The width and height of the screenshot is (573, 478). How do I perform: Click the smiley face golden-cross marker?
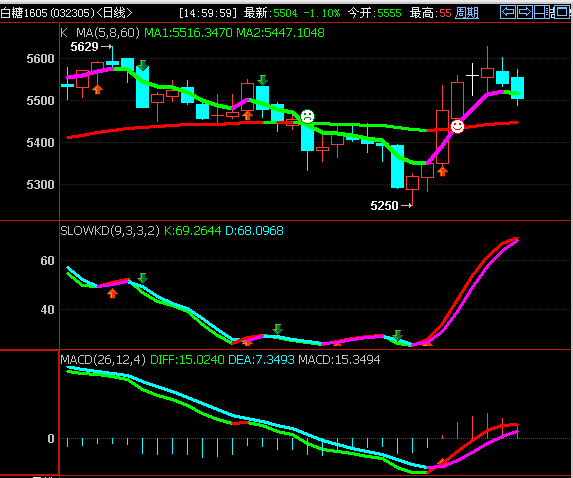click(457, 126)
